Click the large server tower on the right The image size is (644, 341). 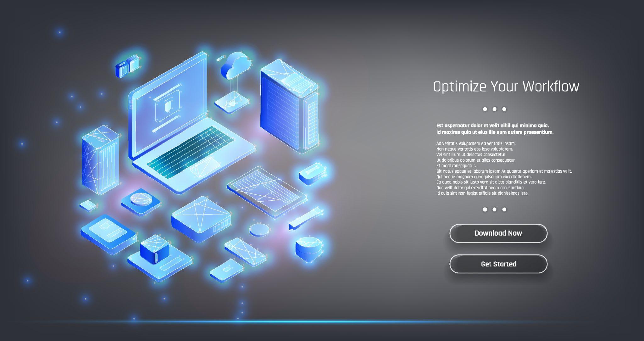coord(288,107)
